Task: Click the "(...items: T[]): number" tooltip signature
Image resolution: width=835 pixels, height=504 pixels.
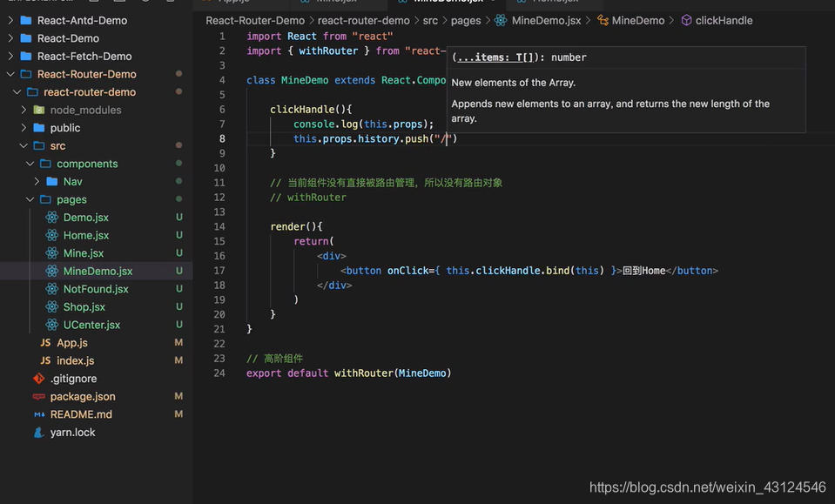Action: [x=519, y=57]
